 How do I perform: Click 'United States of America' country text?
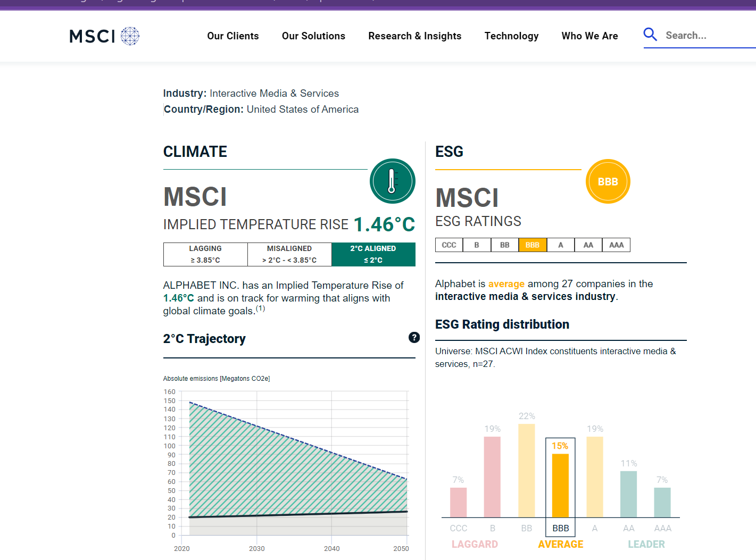click(x=303, y=110)
